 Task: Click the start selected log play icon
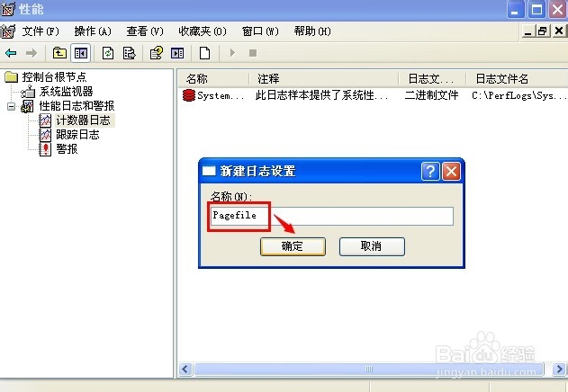click(232, 53)
